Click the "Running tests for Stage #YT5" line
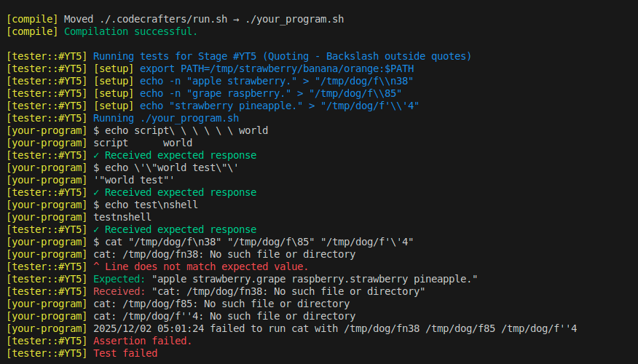 (x=282, y=56)
